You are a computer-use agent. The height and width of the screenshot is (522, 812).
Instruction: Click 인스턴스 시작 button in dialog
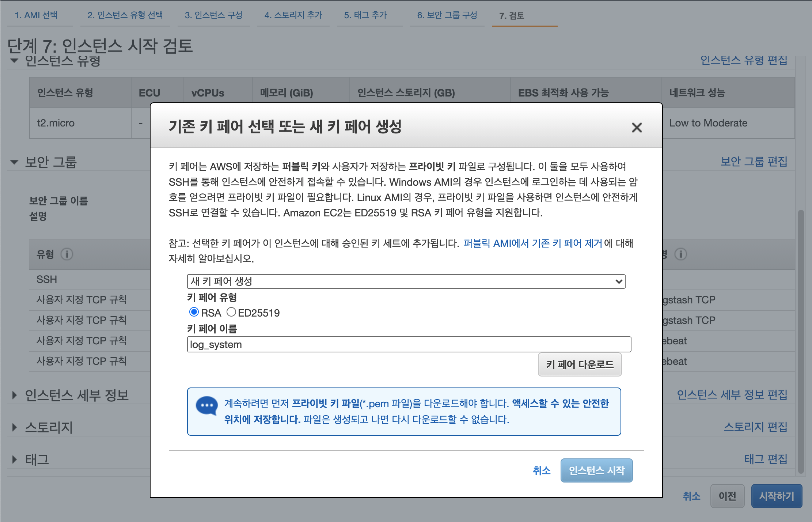(596, 470)
